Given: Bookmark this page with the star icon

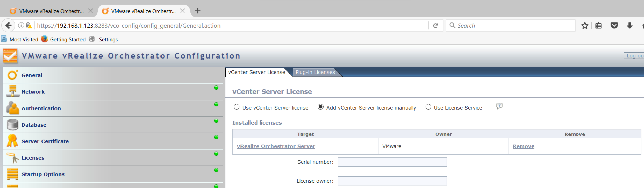Looking at the screenshot, I should (585, 26).
